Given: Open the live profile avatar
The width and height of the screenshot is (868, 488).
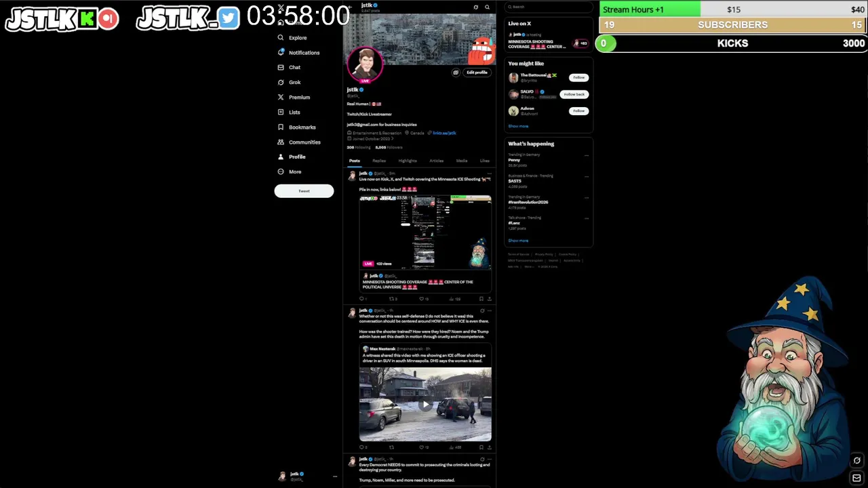Looking at the screenshot, I should [366, 65].
